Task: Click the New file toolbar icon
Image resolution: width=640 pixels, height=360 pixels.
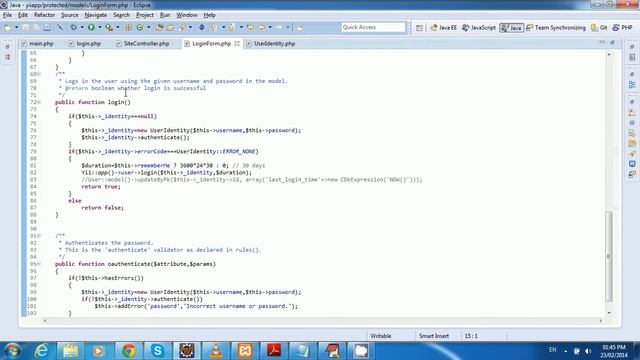Action: pos(8,27)
